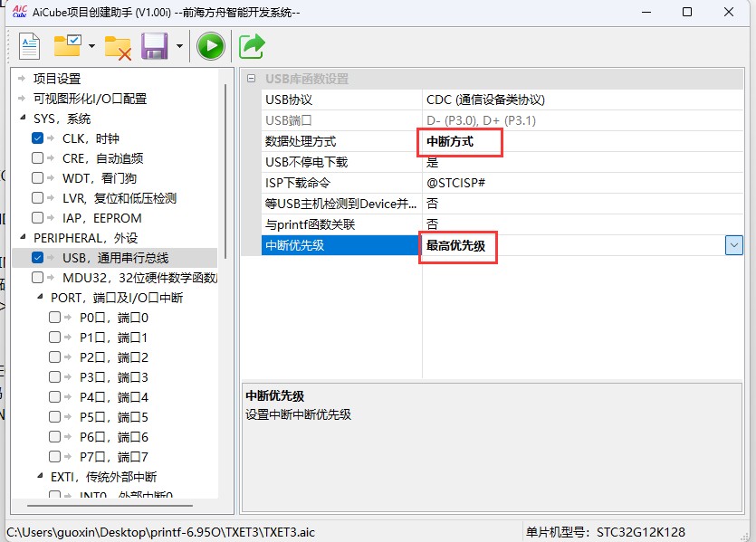The width and height of the screenshot is (756, 542).
Task: Select the P3口, 端口3 tree label
Action: pos(114,377)
